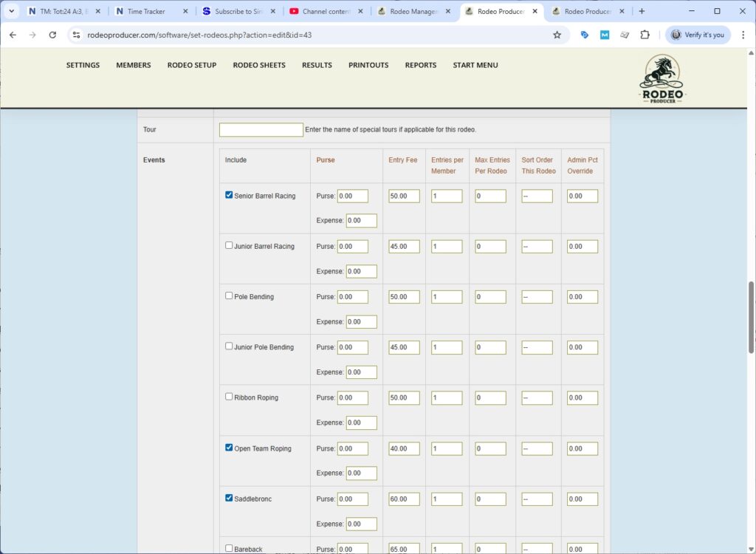Open the browser Extensions puzzle icon
This screenshot has height=554, width=756.
(x=645, y=35)
